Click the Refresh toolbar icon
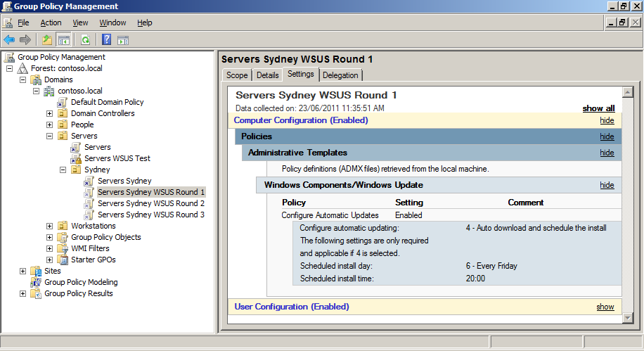644x351 pixels. click(85, 39)
